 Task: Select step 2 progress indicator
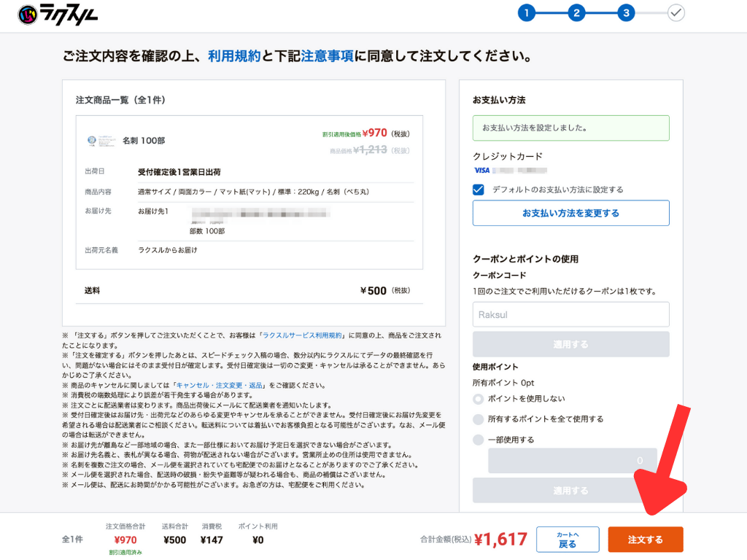click(577, 12)
